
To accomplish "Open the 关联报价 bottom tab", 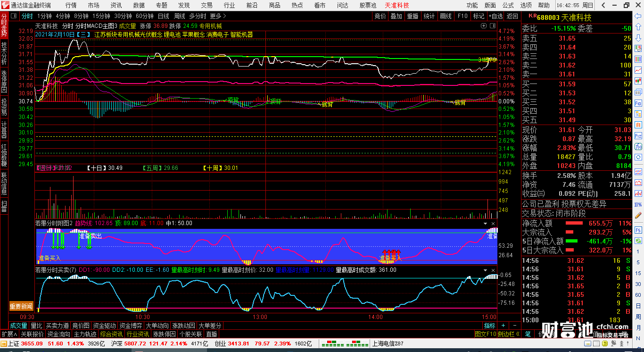I will point(32,334).
